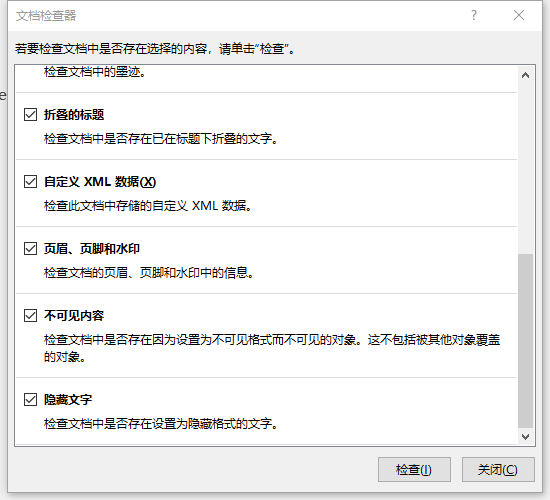Click the 隐藏文字 label

(68, 400)
